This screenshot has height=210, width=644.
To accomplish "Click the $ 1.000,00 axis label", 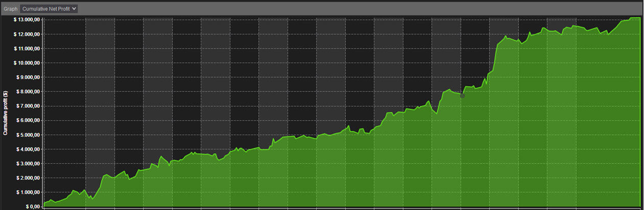I will [29, 192].
